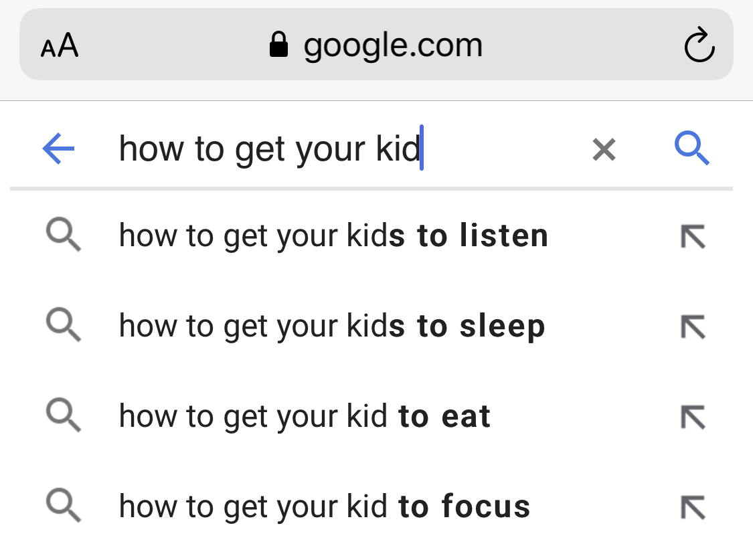Viewport: 753px width, 560px height.
Task: Tap the arrow icon next to "kid to eat"
Action: (693, 417)
